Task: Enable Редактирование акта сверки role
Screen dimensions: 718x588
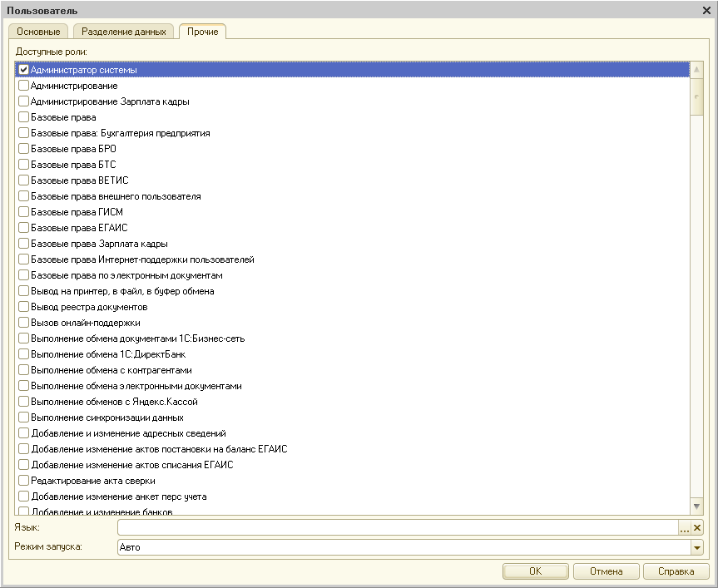Action: tap(23, 480)
